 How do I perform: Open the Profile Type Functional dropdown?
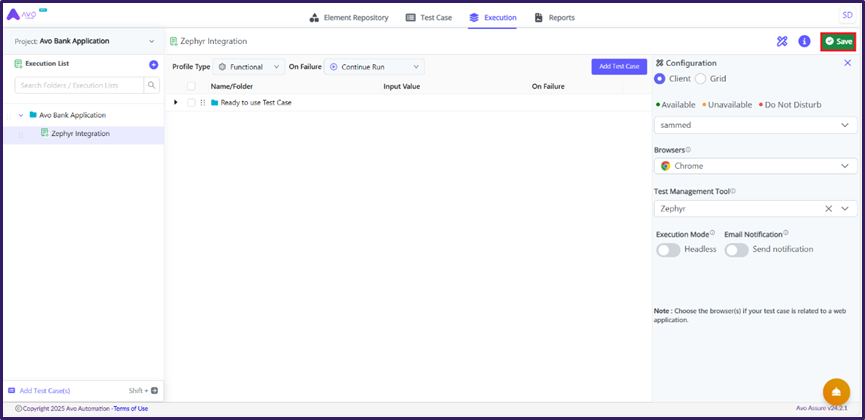pos(248,67)
